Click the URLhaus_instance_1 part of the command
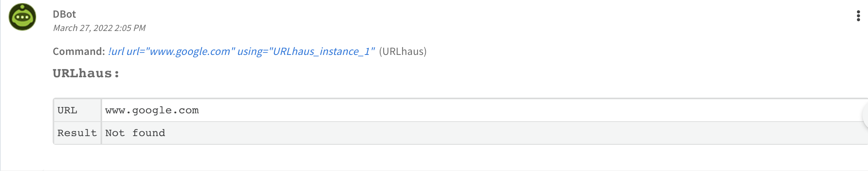Screen dimensions: 868x171 (321, 51)
